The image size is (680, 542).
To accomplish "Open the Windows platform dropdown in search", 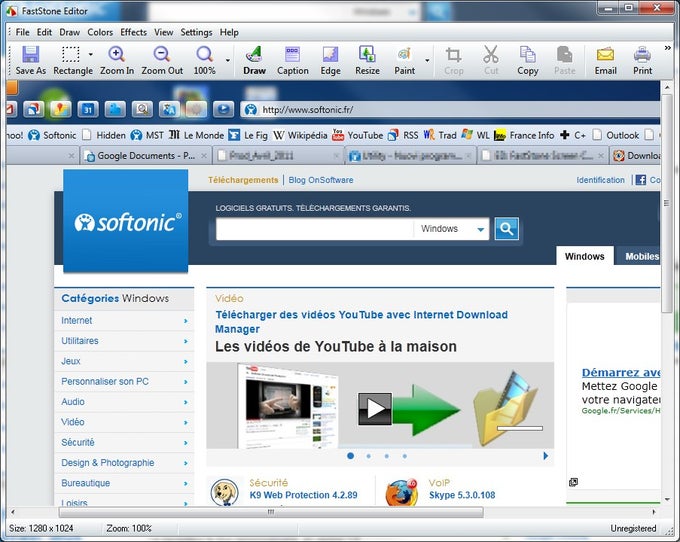I will pos(451,229).
